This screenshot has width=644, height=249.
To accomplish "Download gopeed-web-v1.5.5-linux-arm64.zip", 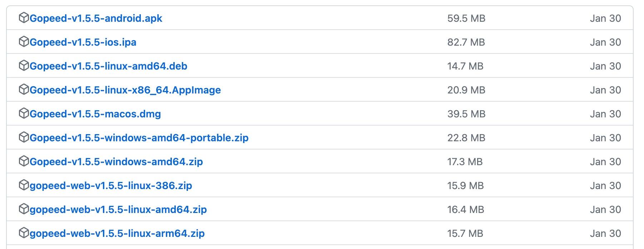I will coord(117,233).
